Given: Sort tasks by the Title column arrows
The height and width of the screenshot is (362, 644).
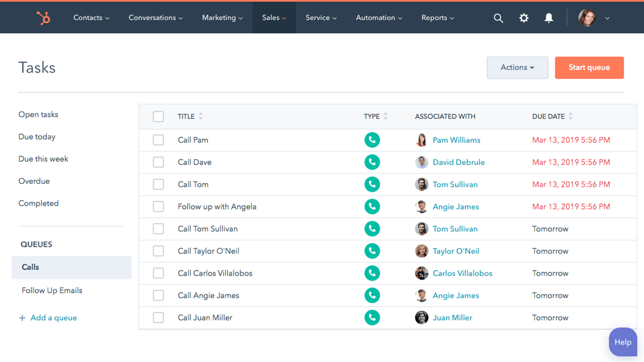Looking at the screenshot, I should click(x=200, y=116).
